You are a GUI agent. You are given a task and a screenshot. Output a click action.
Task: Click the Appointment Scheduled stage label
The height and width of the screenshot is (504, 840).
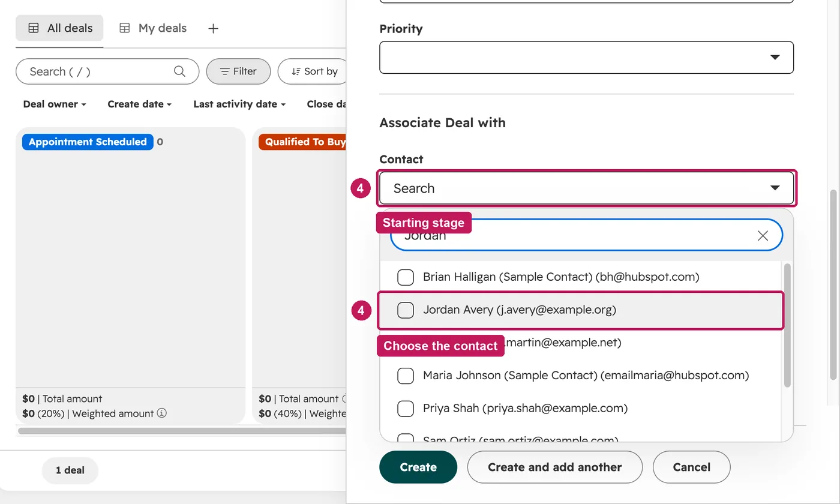point(88,142)
